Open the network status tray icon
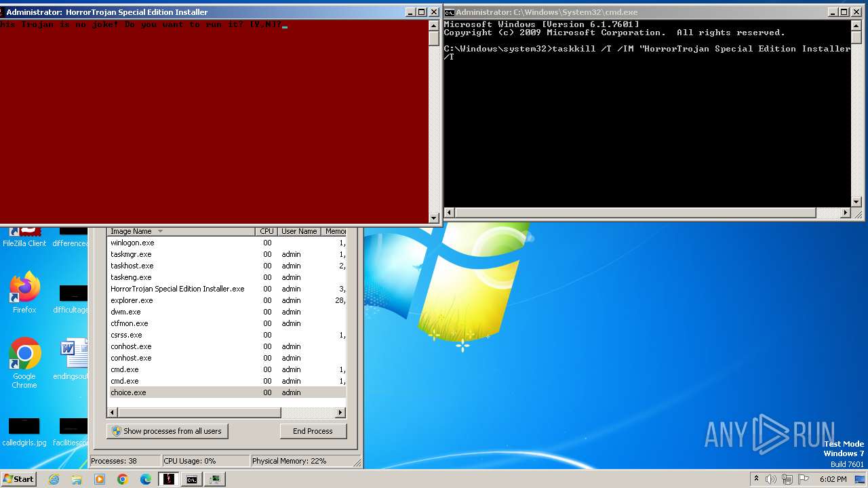Screen dimensions: 868x488 [787, 479]
